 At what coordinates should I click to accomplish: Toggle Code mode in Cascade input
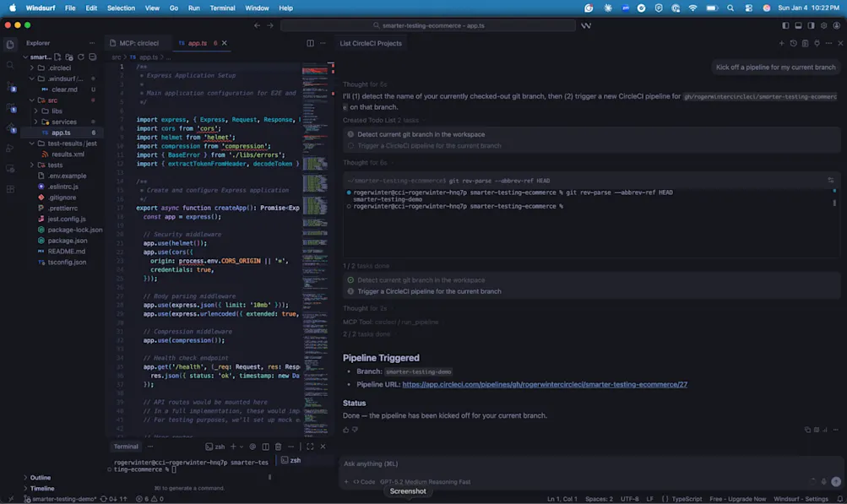pyautogui.click(x=364, y=482)
